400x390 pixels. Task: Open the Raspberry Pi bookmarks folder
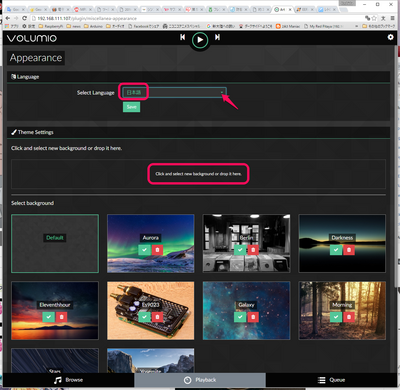tap(51, 26)
